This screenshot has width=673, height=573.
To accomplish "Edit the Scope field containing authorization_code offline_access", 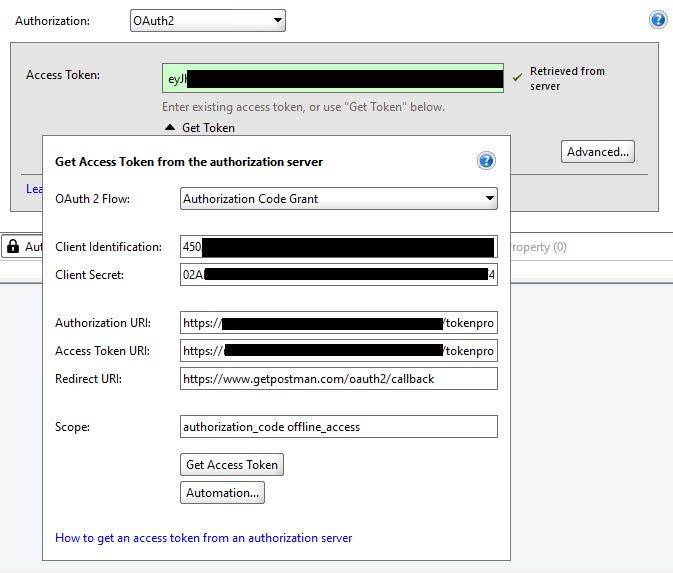I will pos(338,427).
